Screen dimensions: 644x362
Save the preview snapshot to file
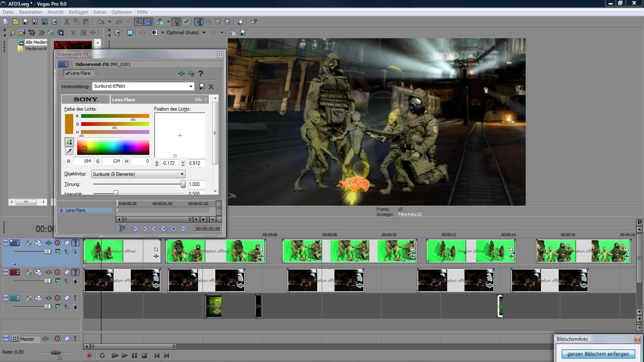coord(243,33)
